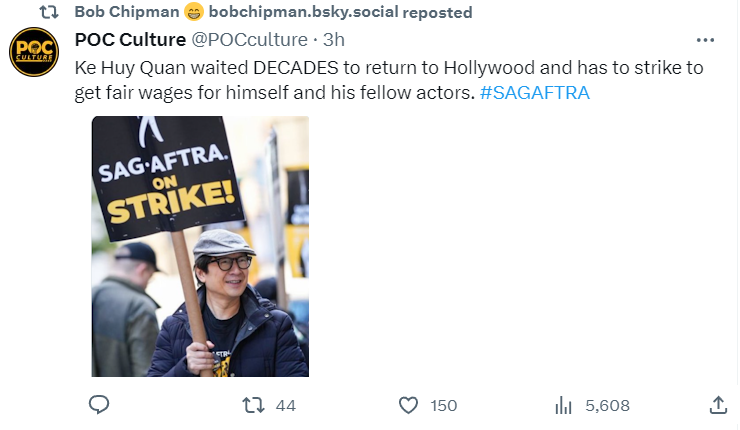The height and width of the screenshot is (430, 740).
Task: Repost this tweet using the arrows icon
Action: click(x=255, y=405)
